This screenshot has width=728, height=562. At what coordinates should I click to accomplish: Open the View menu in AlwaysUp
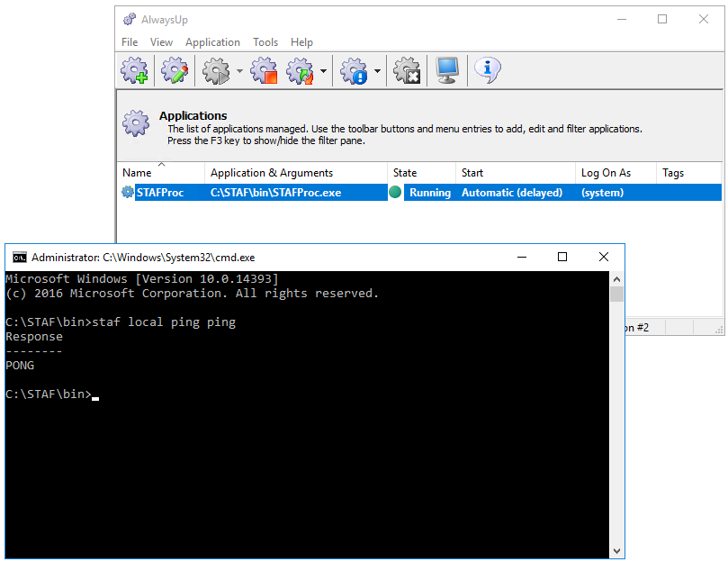coord(161,42)
